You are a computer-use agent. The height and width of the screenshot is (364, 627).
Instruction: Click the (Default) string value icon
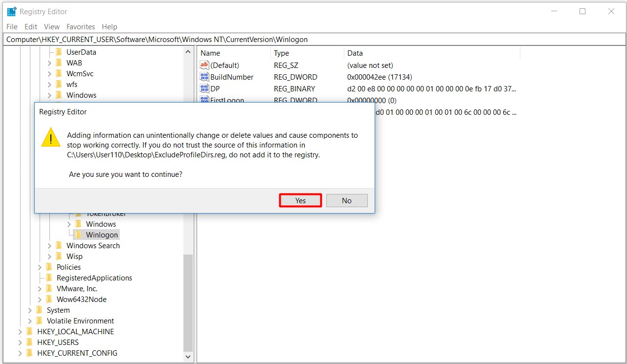pos(204,65)
